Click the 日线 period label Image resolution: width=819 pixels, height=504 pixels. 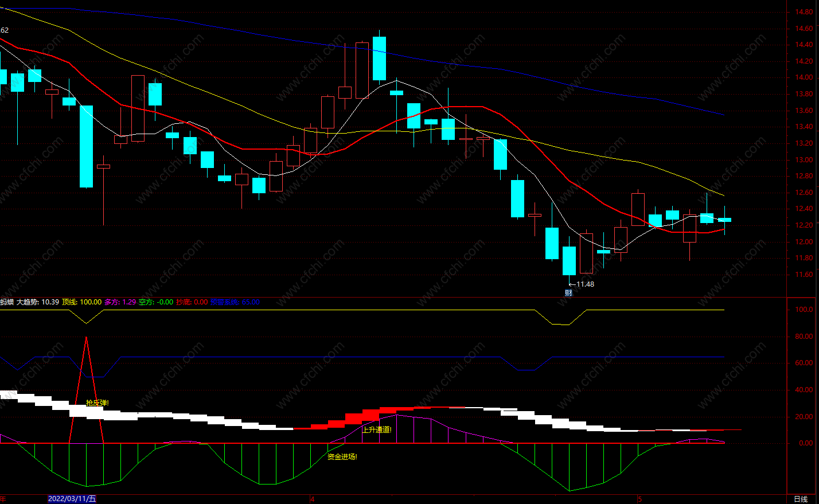[x=801, y=499]
